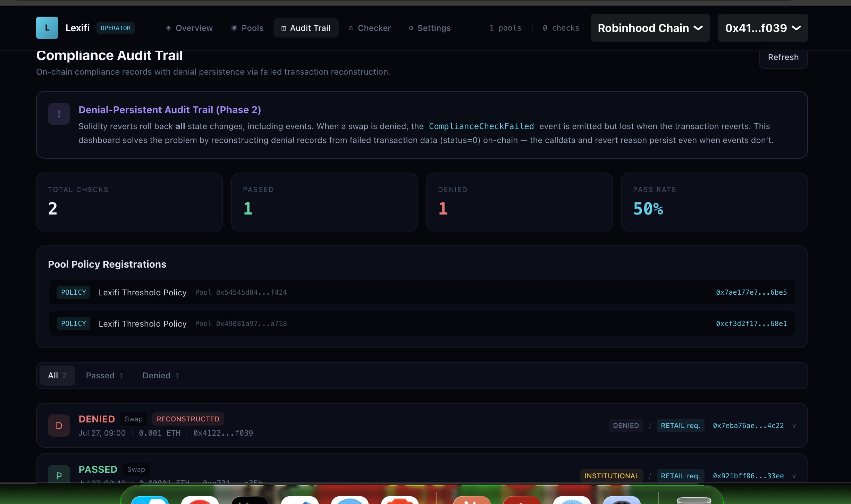Click the 'Jul 27, 09:00' timestamp

pyautogui.click(x=102, y=433)
